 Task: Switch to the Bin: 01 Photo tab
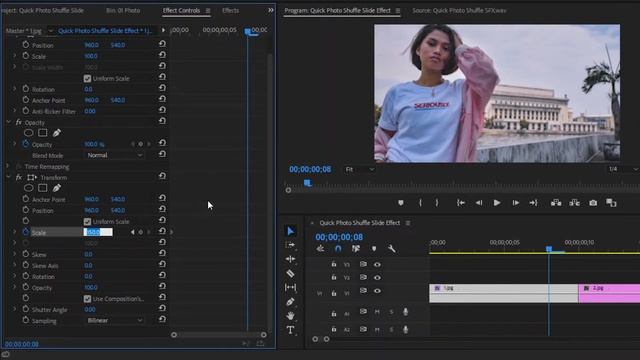[123, 11]
